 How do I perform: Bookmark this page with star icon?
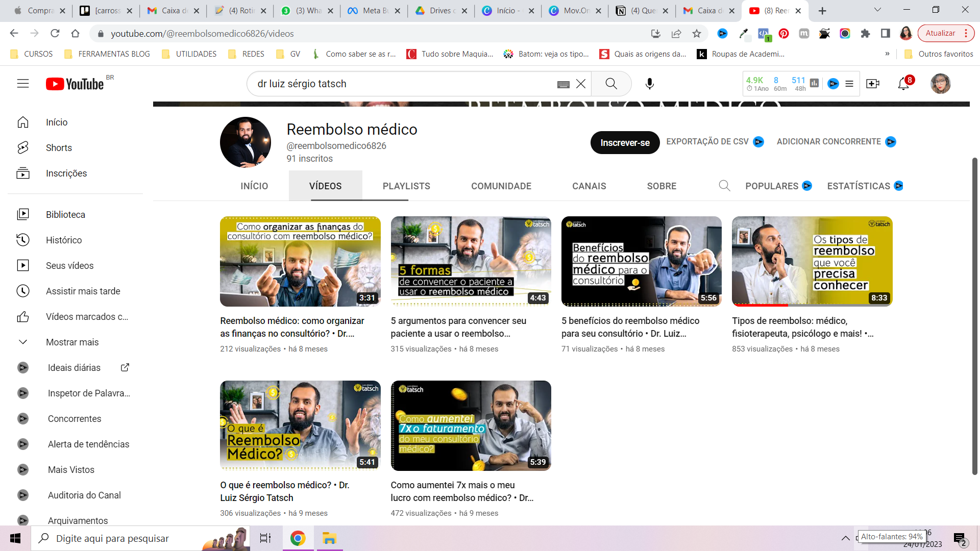pyautogui.click(x=697, y=34)
